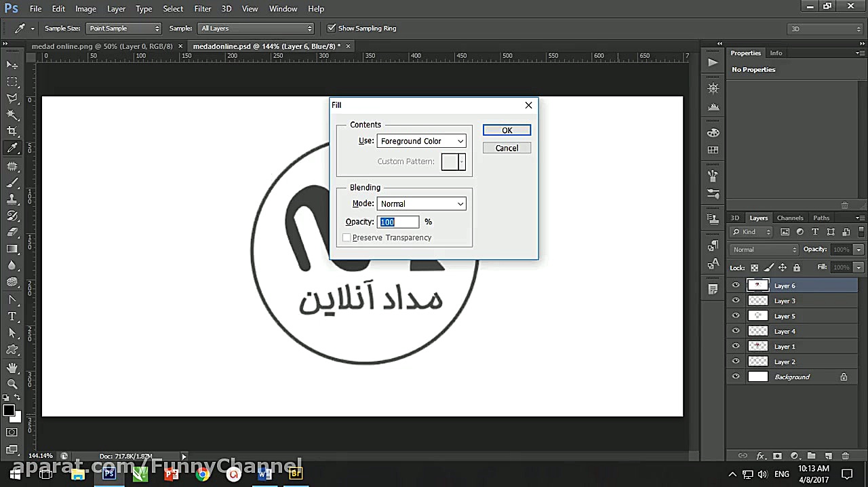Viewport: 868px width, 487px height.
Task: Select the Healing Brush tool
Action: (12, 166)
